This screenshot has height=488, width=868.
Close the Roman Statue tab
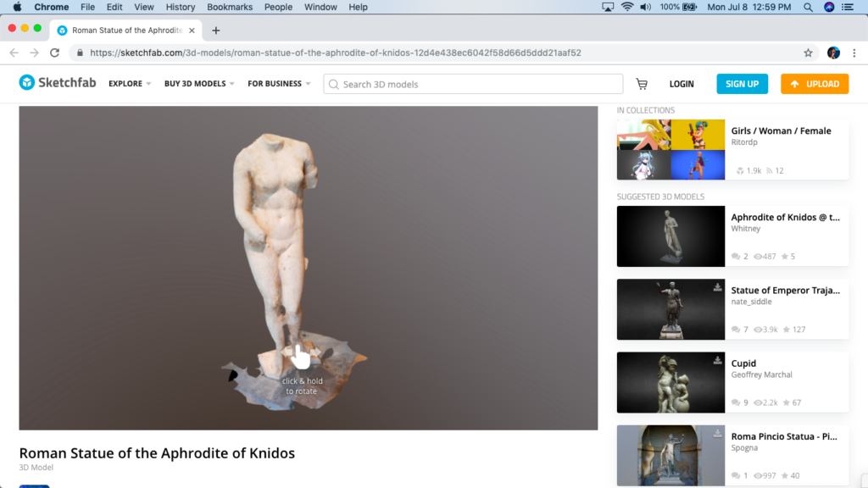192,30
